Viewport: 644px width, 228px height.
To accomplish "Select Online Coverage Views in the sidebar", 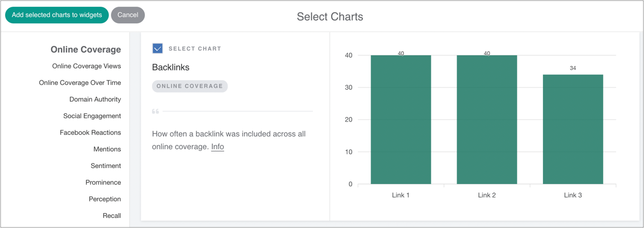I will tap(87, 66).
